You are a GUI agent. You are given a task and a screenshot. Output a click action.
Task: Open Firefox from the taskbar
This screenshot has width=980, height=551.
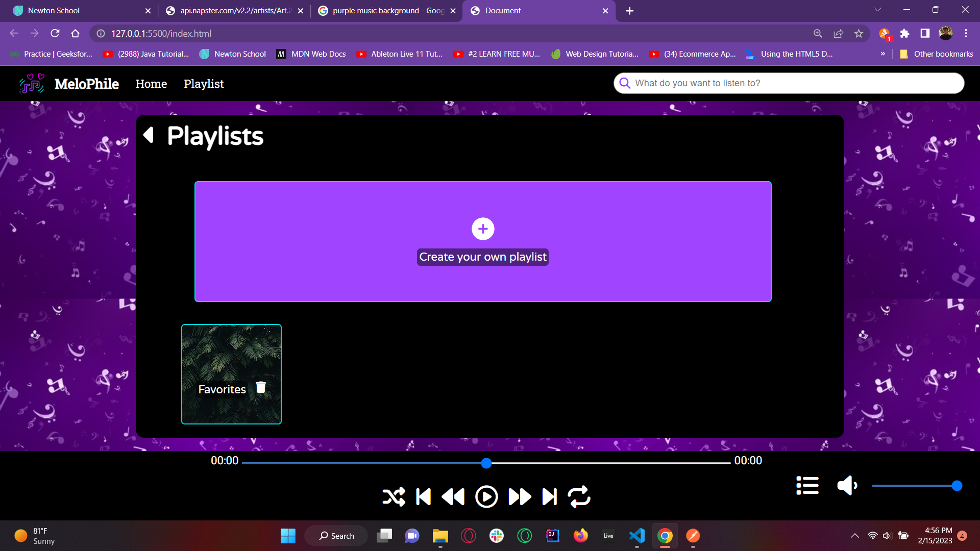pos(580,536)
